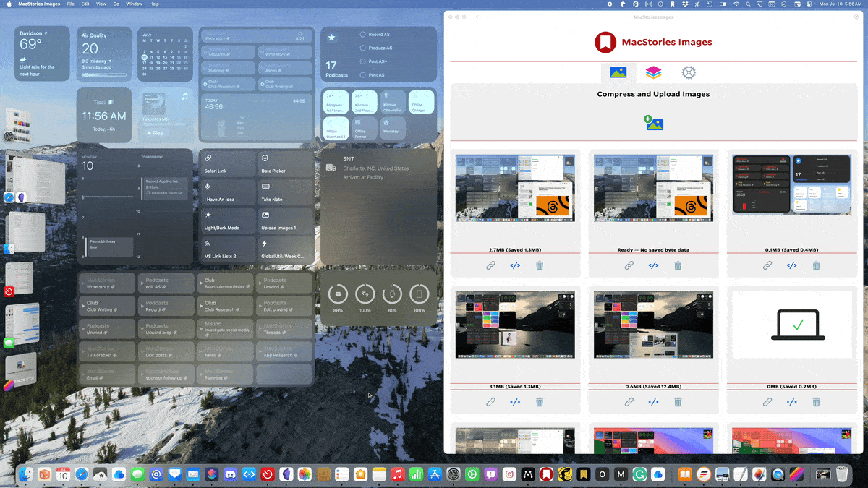Open the Go menu

click(116, 4)
